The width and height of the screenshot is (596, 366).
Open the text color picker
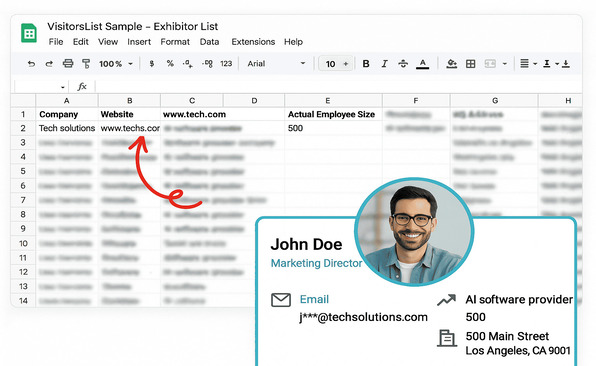coord(422,64)
